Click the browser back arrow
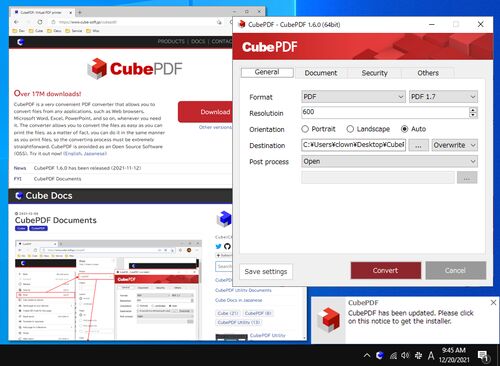 tap(16, 22)
